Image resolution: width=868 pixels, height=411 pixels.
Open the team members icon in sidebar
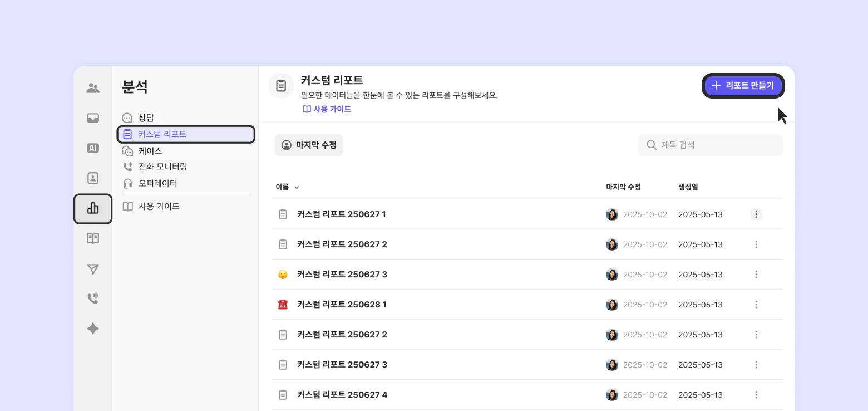click(x=93, y=88)
